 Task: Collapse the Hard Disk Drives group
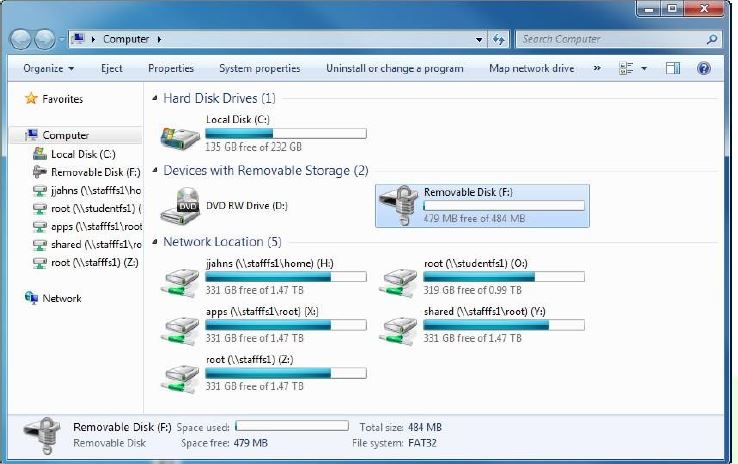click(154, 99)
